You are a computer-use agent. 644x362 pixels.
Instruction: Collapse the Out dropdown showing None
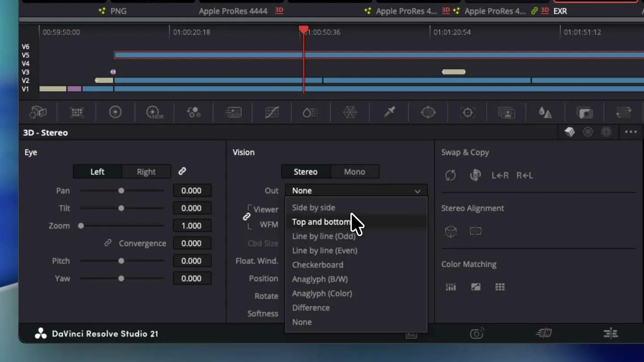(356, 190)
